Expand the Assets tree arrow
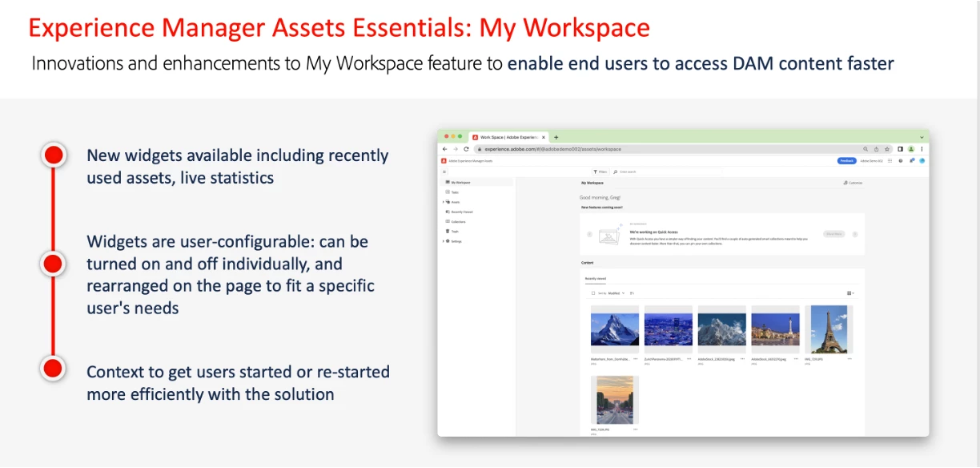This screenshot has width=980, height=468. point(443,202)
